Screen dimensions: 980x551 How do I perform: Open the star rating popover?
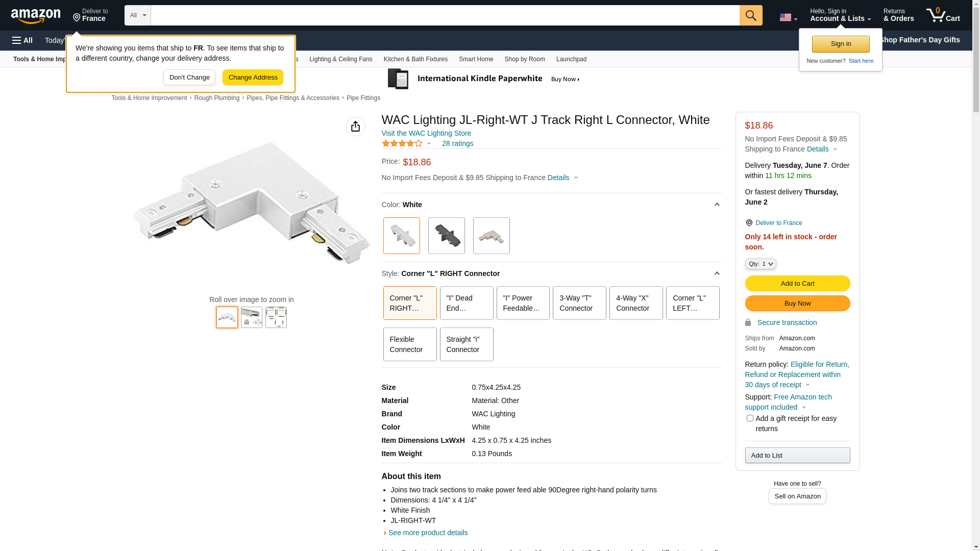(x=407, y=143)
